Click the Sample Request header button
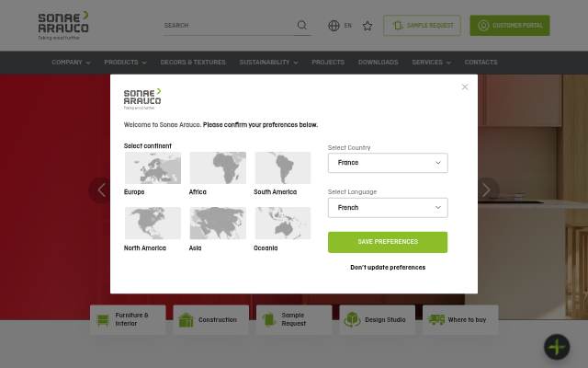The image size is (588, 368). click(x=423, y=26)
